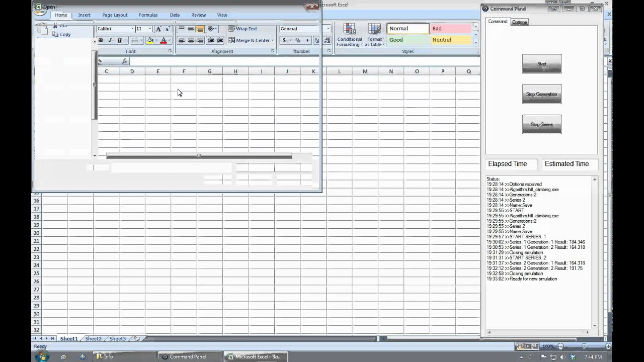This screenshot has height=362, width=644.
Task: Click Stop Generation button in Command Panel
Action: (542, 94)
